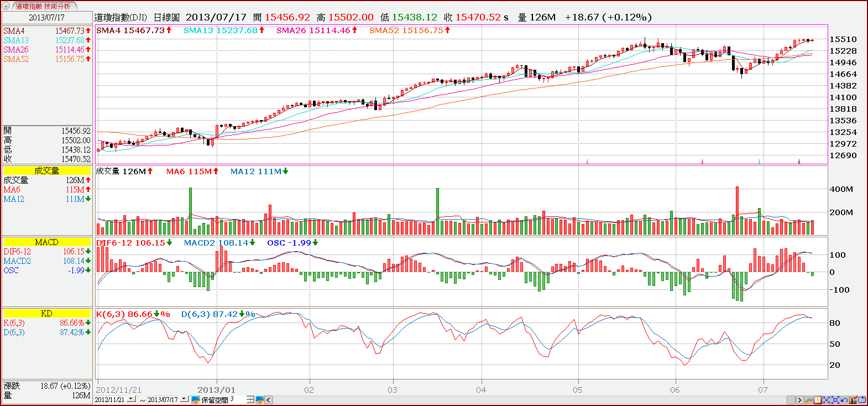The image size is (868, 406).
Task: Click SMA4 15467.73 legend in chart
Action: click(134, 30)
